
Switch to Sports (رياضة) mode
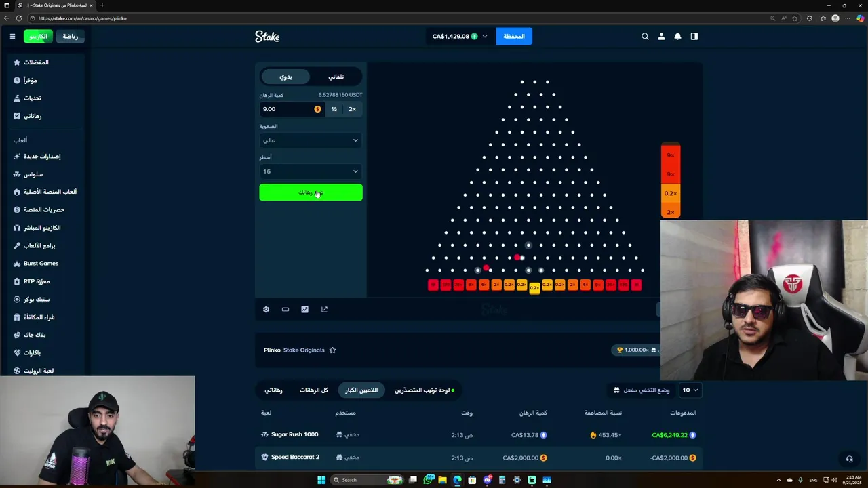click(70, 37)
